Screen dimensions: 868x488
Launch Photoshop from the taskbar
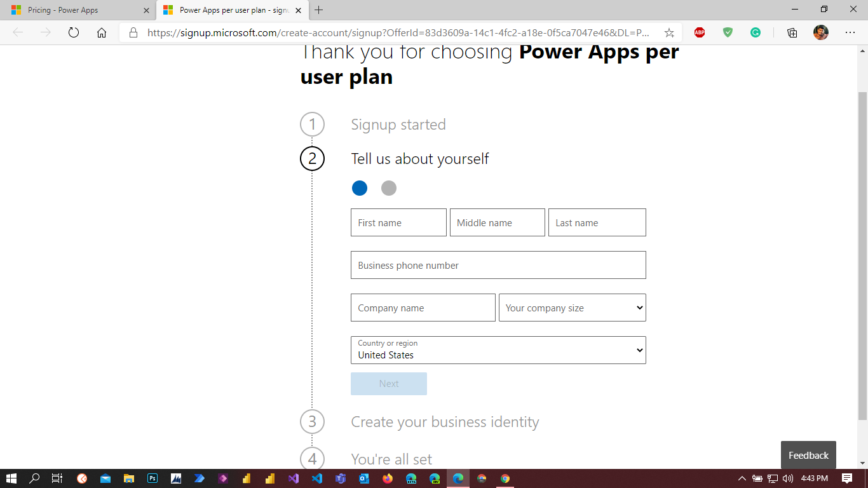153,478
